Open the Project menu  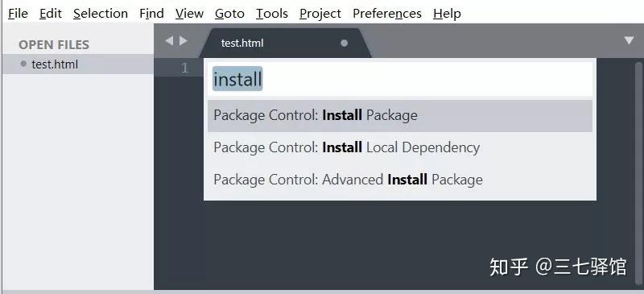click(320, 14)
